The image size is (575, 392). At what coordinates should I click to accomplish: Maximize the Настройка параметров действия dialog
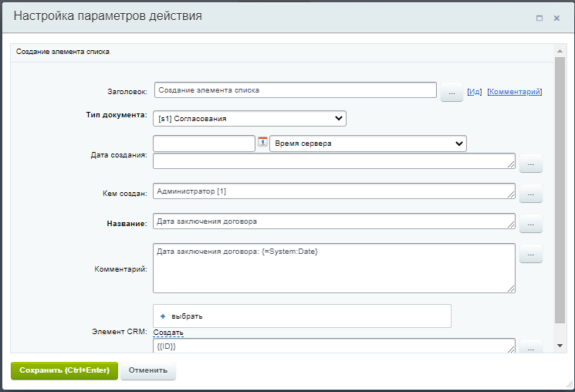pyautogui.click(x=539, y=18)
